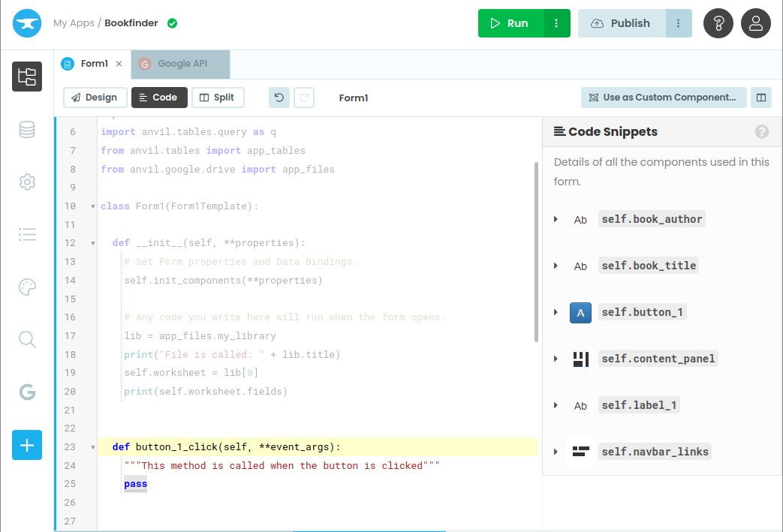Screen dimensions: 783x532
Task: Open the Search sidebar icon
Action: (27, 339)
